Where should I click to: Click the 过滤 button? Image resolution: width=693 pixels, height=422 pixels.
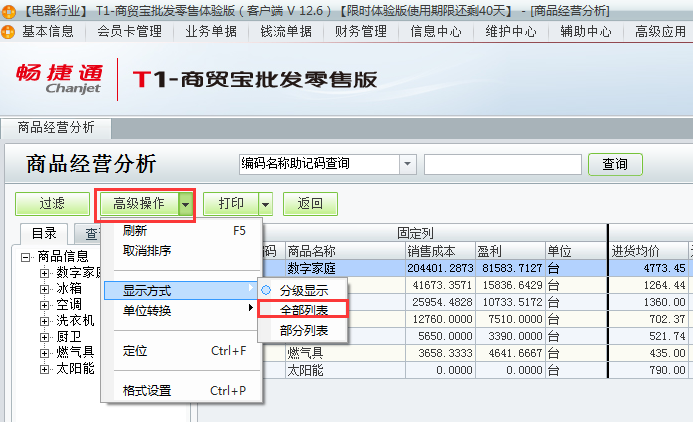[52, 204]
